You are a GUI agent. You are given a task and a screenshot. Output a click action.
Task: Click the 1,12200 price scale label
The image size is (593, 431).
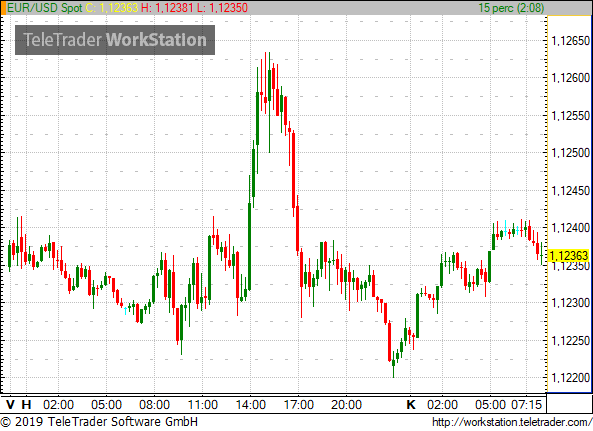[571, 378]
